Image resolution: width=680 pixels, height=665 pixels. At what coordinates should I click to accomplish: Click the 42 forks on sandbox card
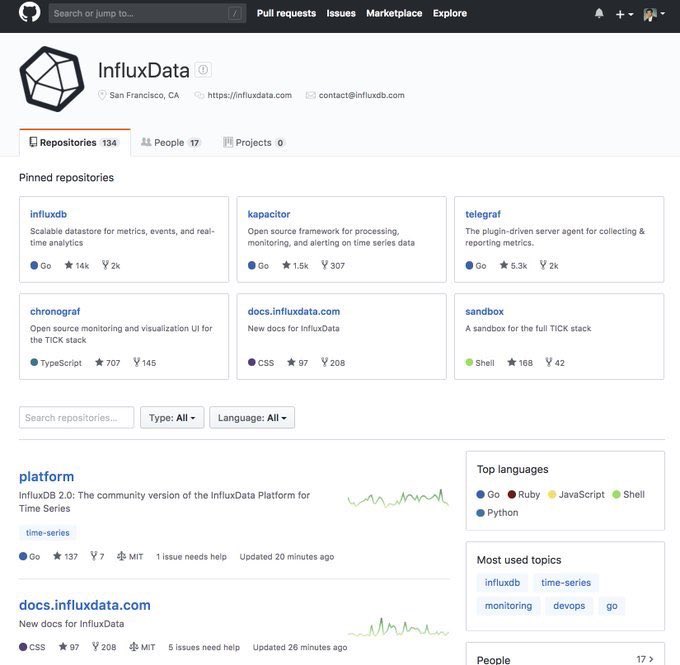[555, 363]
